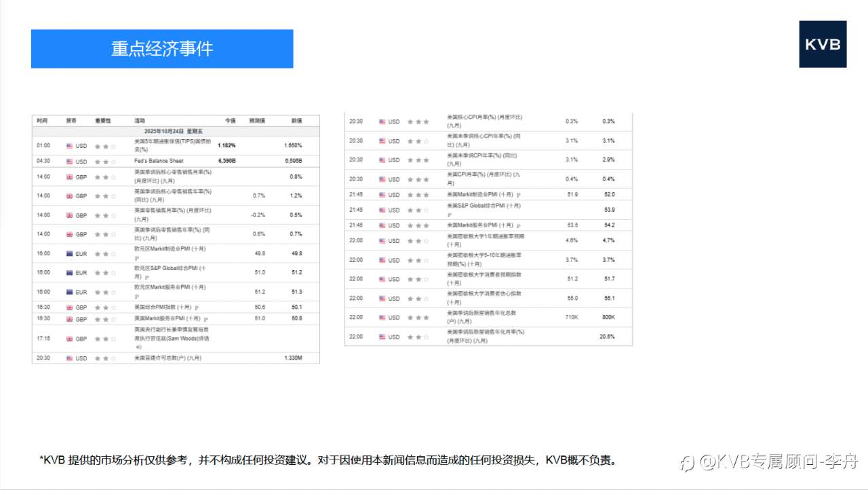Click the US flag icon on the TIPS auction row
Viewport: 868px width, 490px height.
click(69, 145)
